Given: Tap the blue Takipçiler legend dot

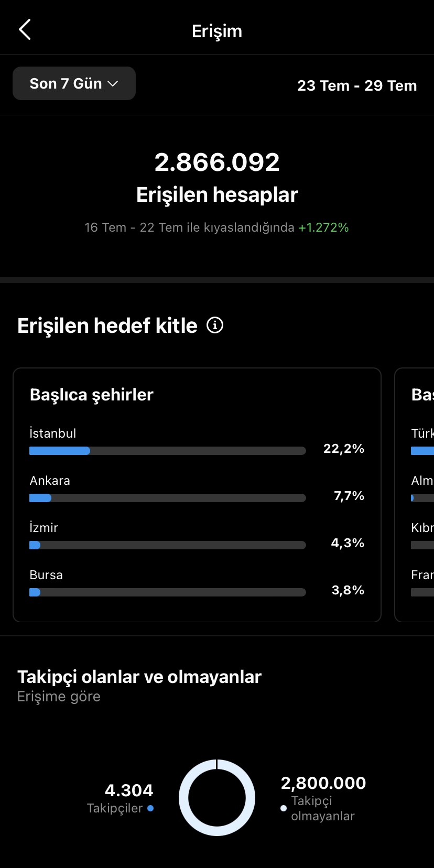Looking at the screenshot, I should point(150,808).
